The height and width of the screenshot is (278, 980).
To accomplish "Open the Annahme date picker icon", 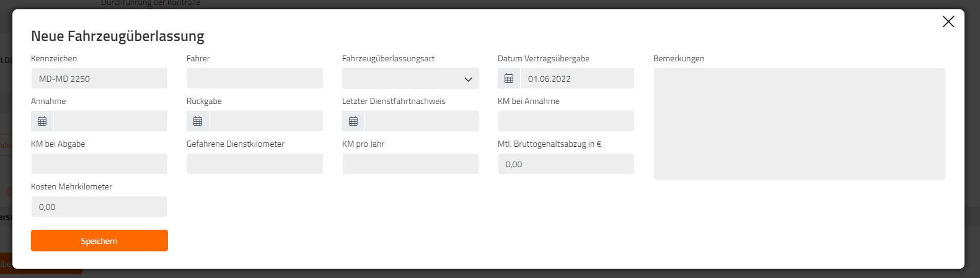I will [x=42, y=121].
